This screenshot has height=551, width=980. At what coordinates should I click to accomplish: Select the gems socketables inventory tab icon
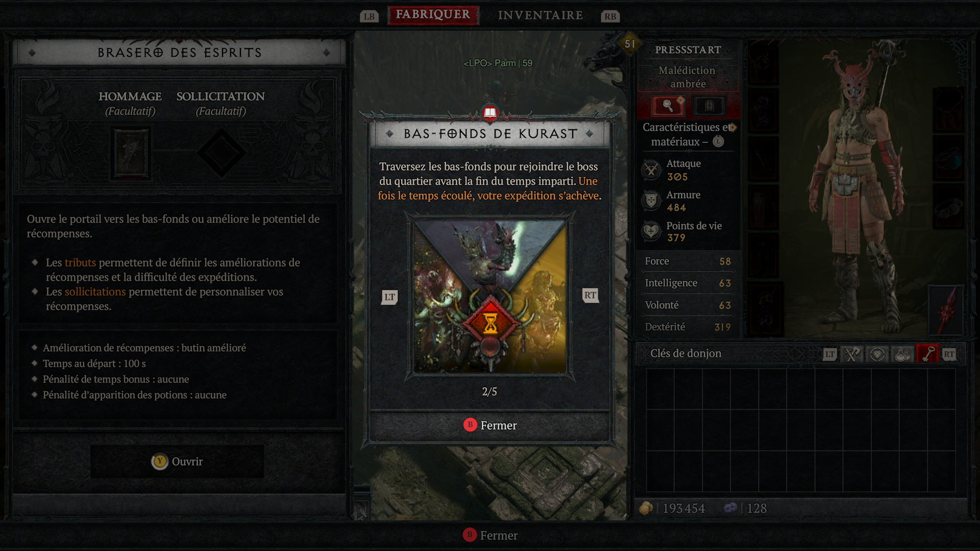coord(877,354)
